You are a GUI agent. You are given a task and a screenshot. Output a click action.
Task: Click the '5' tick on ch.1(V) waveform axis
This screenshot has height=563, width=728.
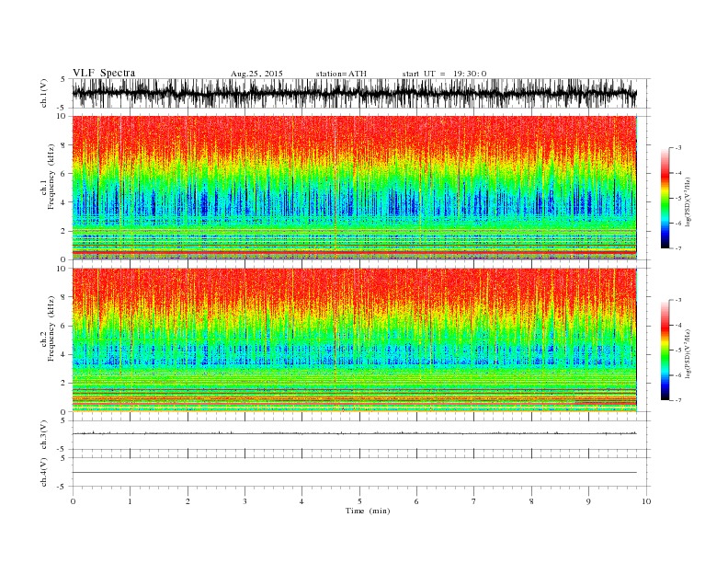[x=63, y=79]
